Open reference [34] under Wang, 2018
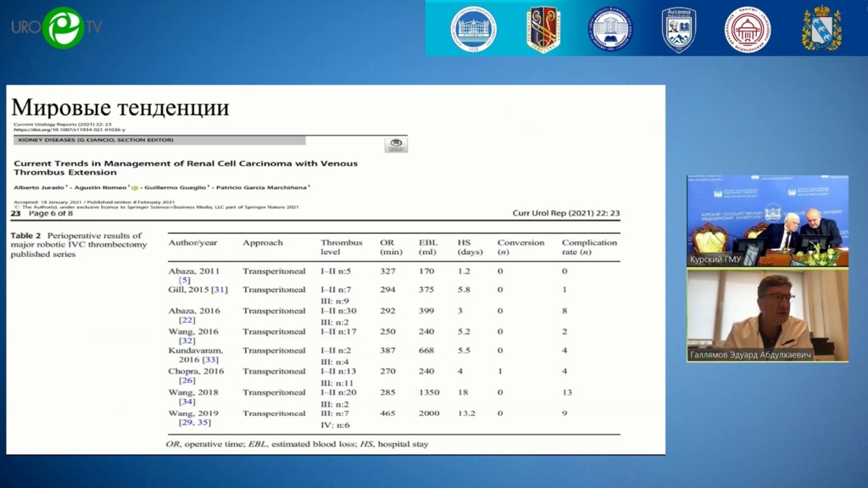Image resolution: width=868 pixels, height=488 pixels. [x=186, y=402]
